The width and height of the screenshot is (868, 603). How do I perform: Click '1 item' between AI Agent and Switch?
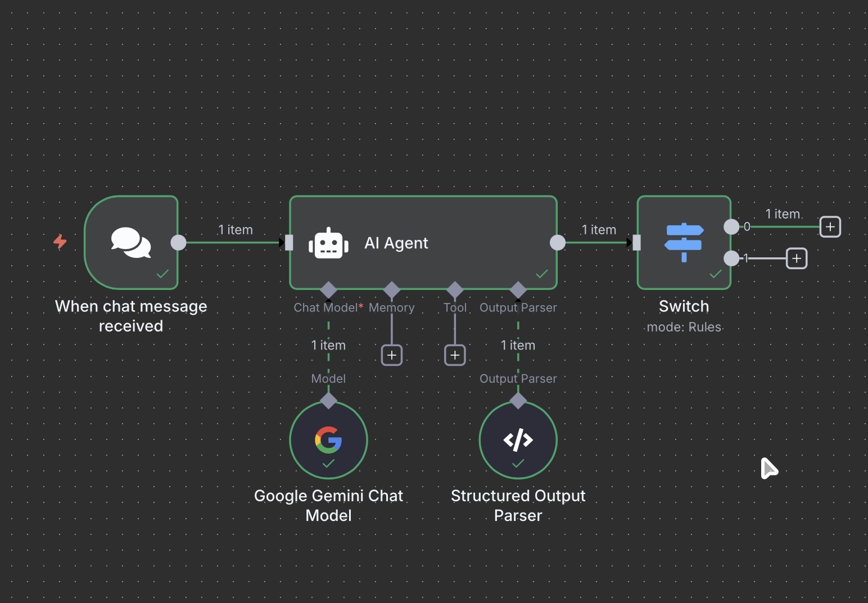coord(599,230)
